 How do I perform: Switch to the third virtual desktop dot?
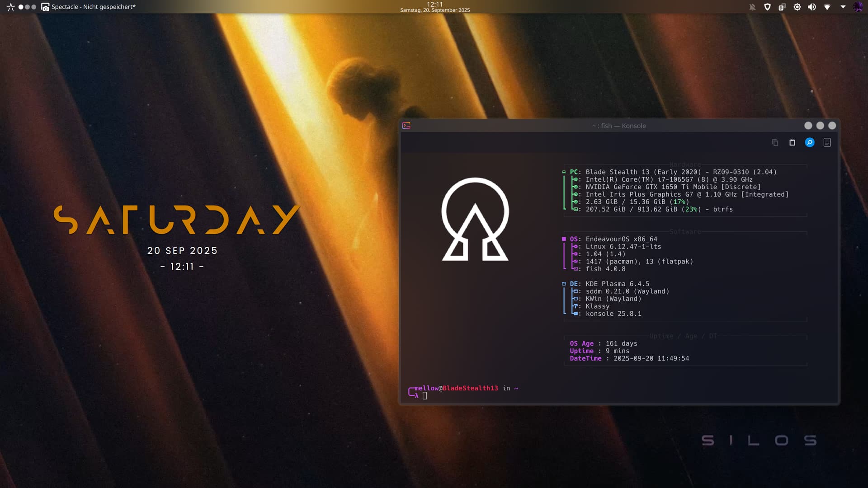pyautogui.click(x=34, y=7)
